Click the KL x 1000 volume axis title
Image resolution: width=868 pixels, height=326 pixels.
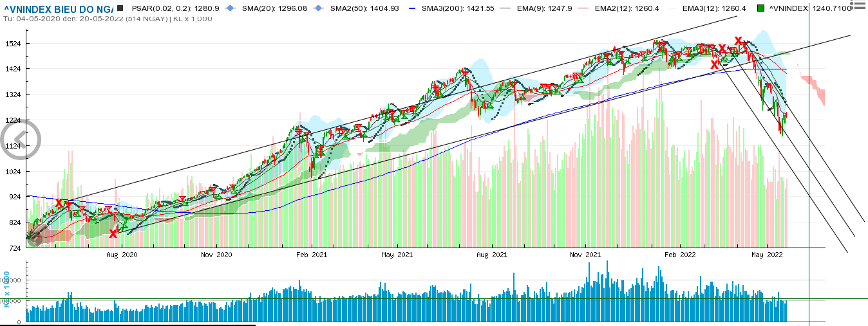[6, 289]
